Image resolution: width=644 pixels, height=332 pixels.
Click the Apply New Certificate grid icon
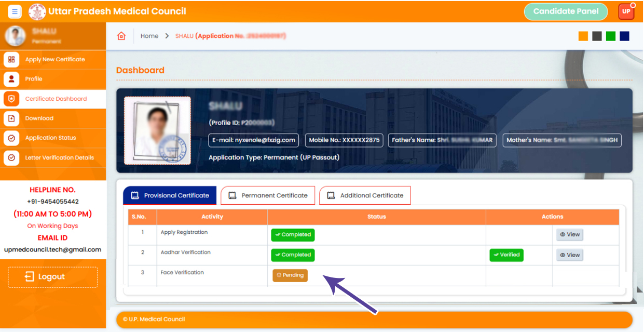11,59
